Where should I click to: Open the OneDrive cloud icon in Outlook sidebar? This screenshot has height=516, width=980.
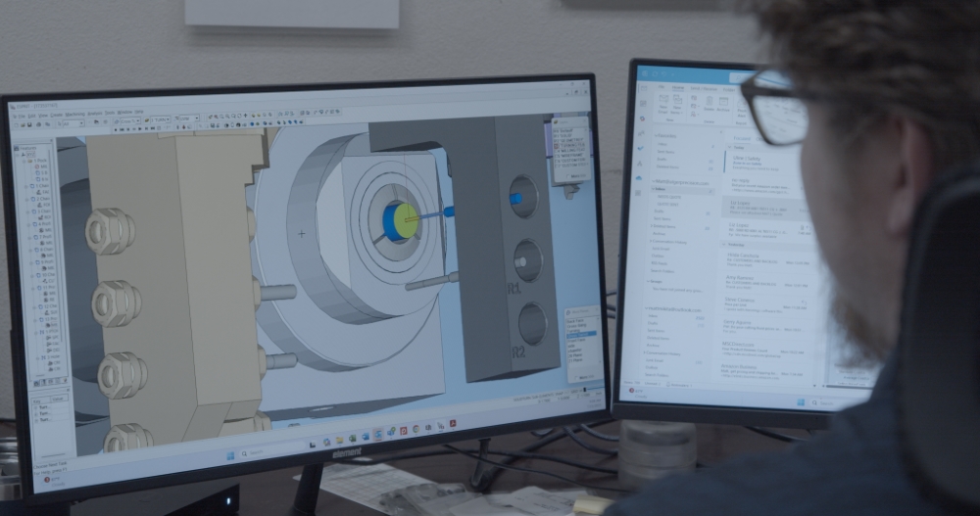tap(639, 178)
